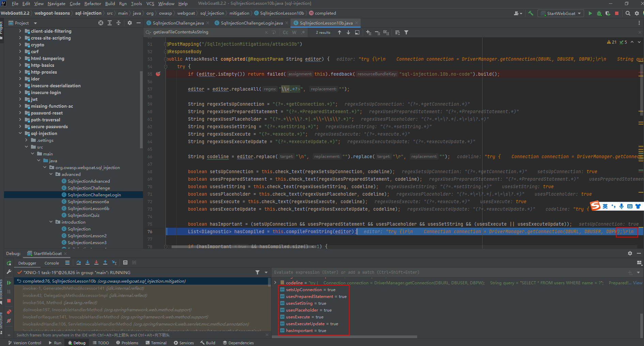Open debugger settings wrench icon
Screen dimensions: 644x346
tap(9, 272)
